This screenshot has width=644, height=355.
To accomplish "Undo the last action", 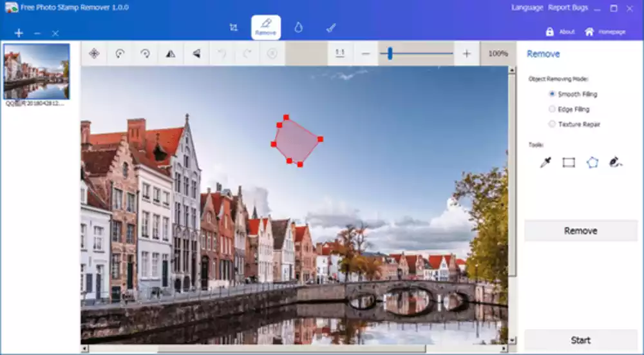I will pos(222,53).
